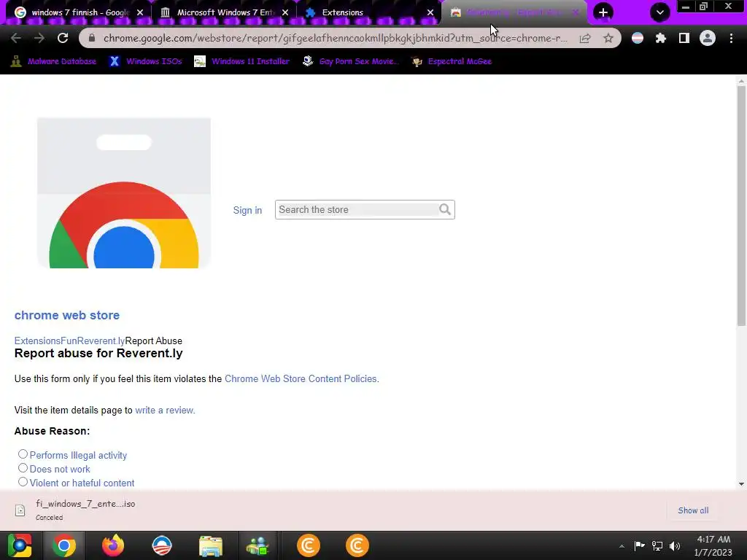747x560 pixels.
Task: Click the download file icon in shelf
Action: [x=20, y=510]
